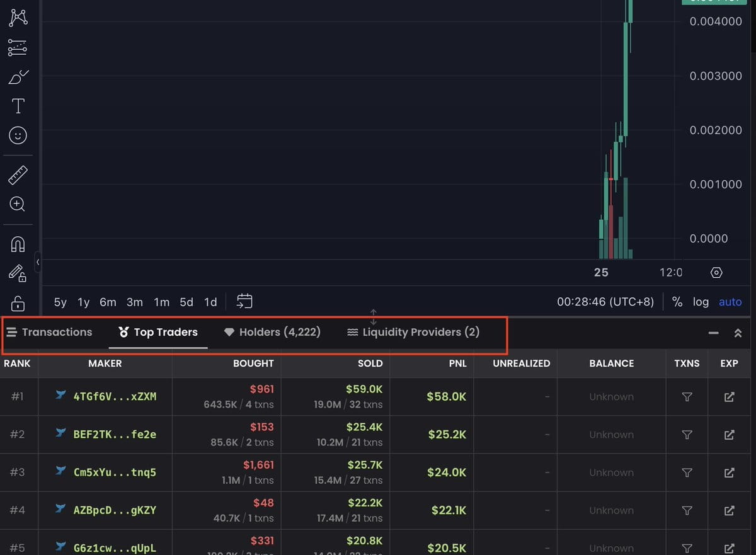Image resolution: width=756 pixels, height=555 pixels.
Task: Open explorer link for rank #4 trader
Action: (730, 510)
